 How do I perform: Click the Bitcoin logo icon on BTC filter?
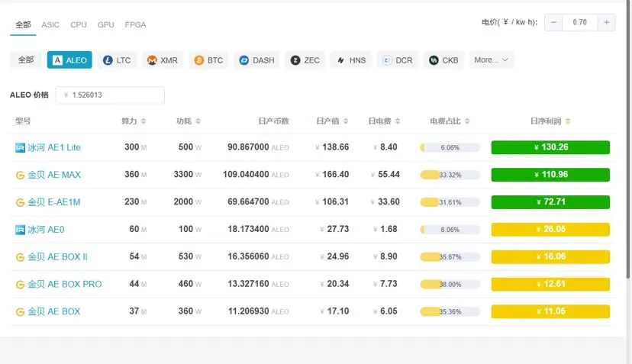pos(198,60)
